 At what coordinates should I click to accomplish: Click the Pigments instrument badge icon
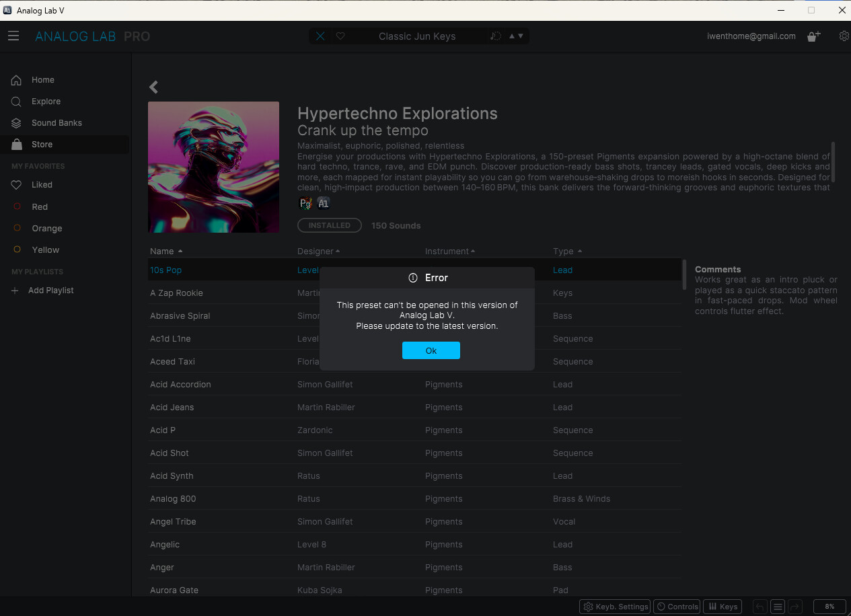click(305, 203)
